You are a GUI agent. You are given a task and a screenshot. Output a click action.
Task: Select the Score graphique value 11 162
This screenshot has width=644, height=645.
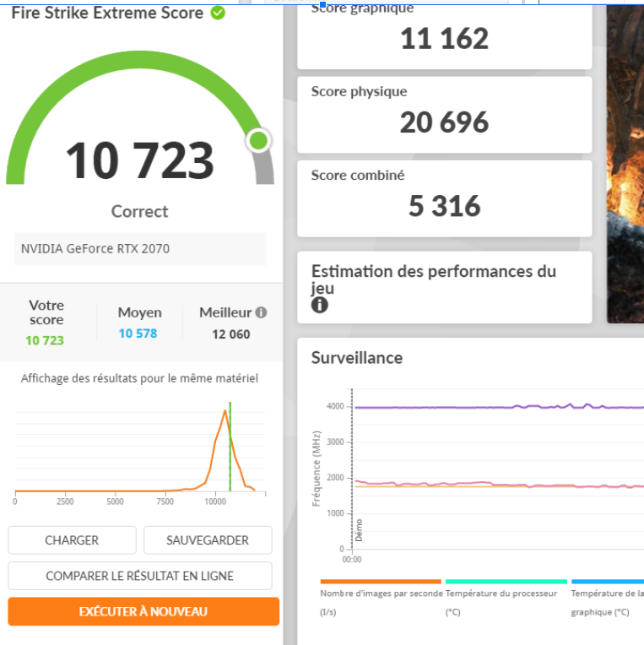point(445,39)
